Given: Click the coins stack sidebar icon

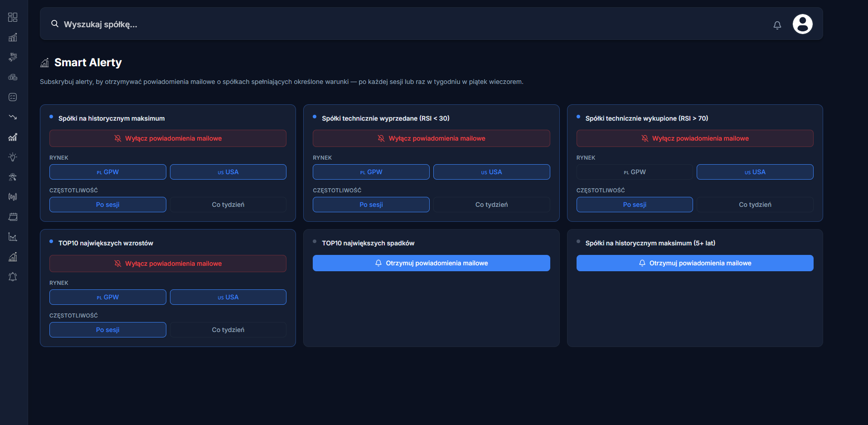Looking at the screenshot, I should 13,77.
